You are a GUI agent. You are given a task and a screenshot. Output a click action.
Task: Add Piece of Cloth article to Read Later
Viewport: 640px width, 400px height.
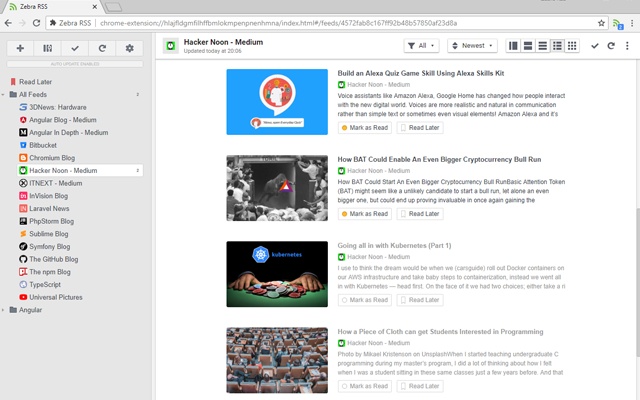[420, 386]
